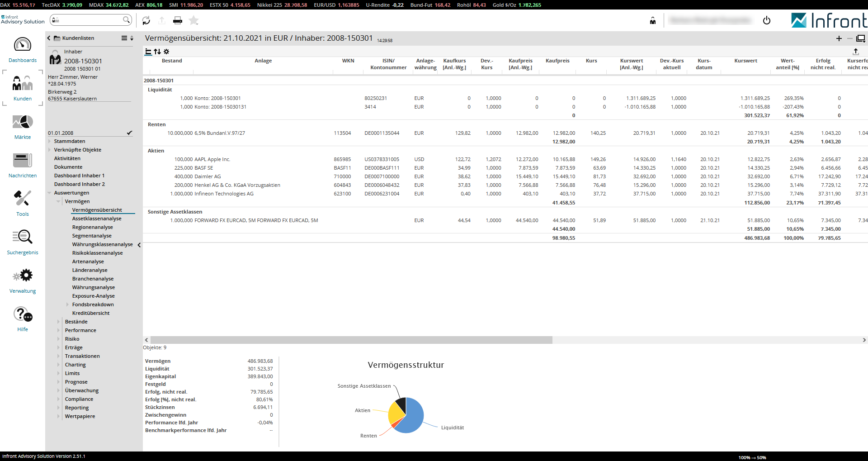Viewport: 868px width, 461px height.
Task: Expand the Stammdaten tree node
Action: tap(50, 141)
